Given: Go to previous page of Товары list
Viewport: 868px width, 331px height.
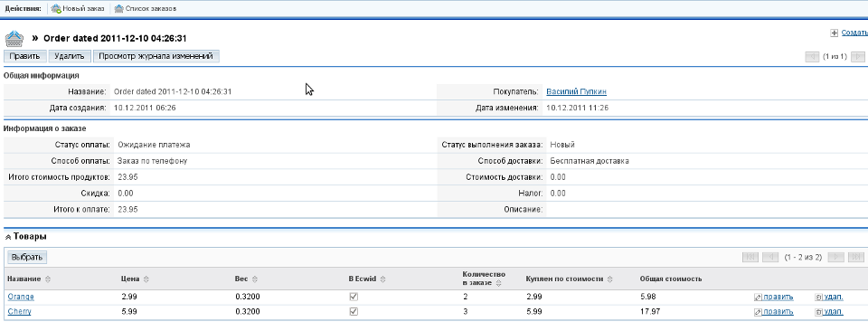Looking at the screenshot, I should pyautogui.click(x=770, y=257).
